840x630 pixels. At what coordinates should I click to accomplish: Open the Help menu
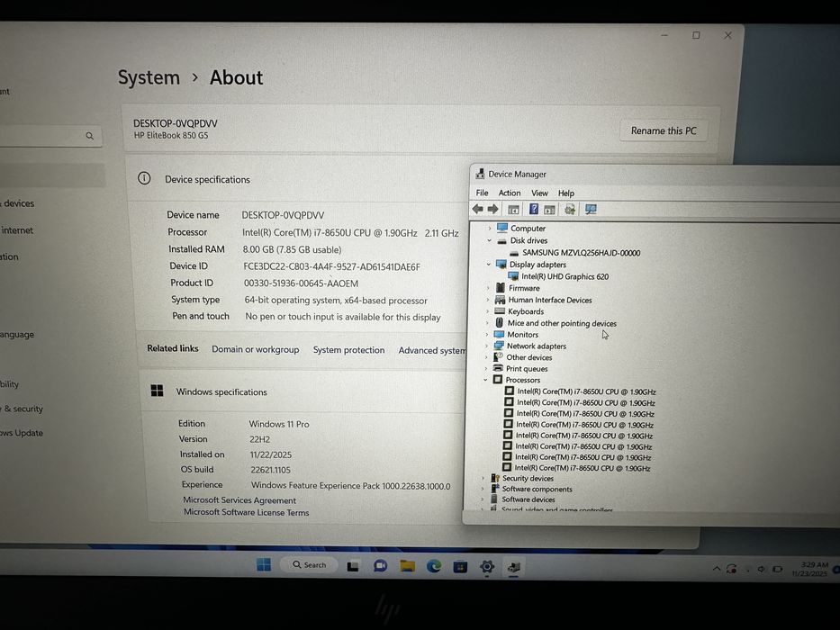pyautogui.click(x=566, y=193)
